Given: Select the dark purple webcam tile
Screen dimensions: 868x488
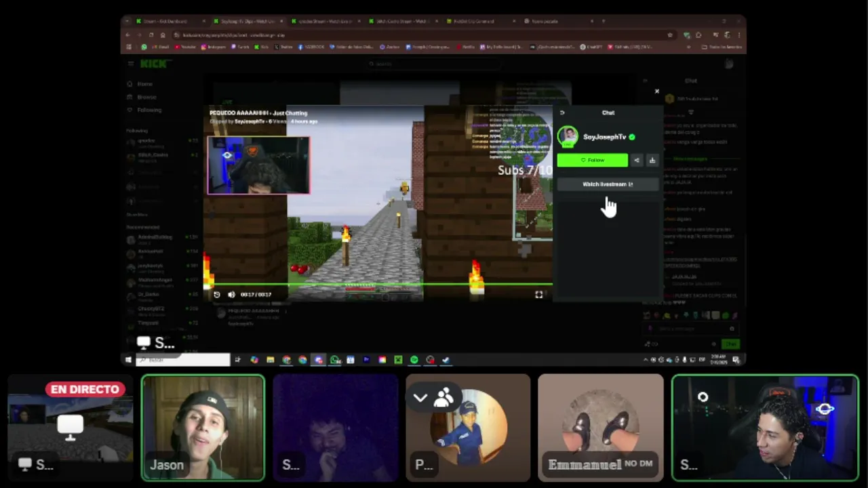Looking at the screenshot, I should [x=335, y=428].
